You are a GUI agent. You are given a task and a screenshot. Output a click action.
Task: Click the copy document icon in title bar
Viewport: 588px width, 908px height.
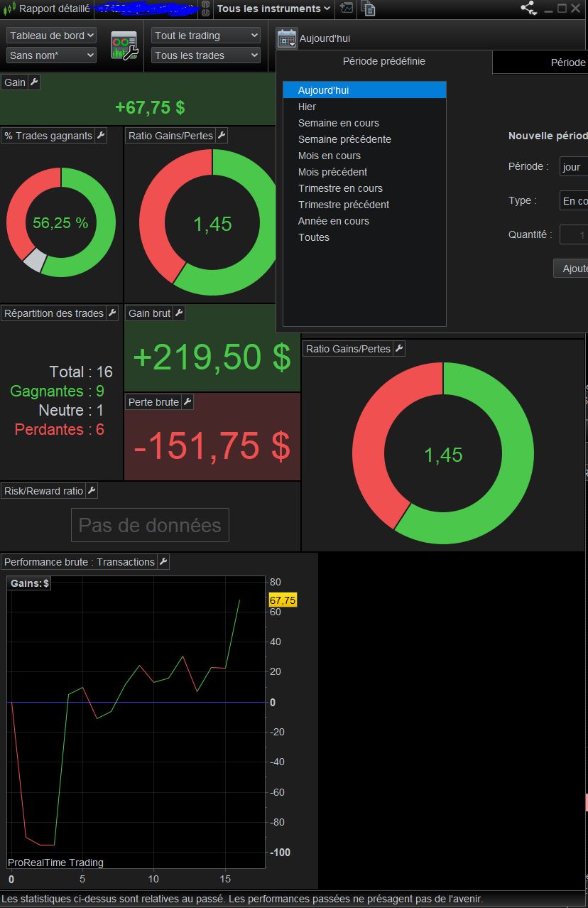pyautogui.click(x=368, y=9)
